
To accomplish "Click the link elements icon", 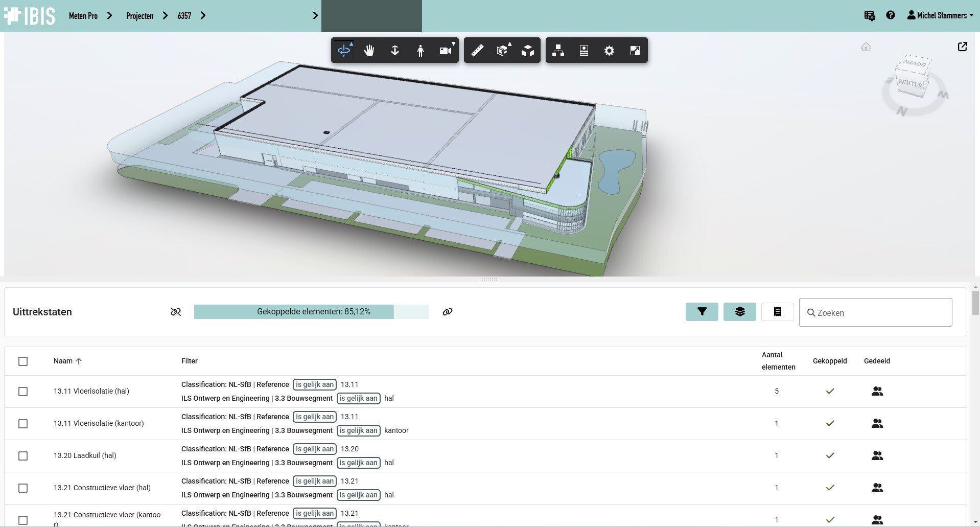I will [x=448, y=312].
